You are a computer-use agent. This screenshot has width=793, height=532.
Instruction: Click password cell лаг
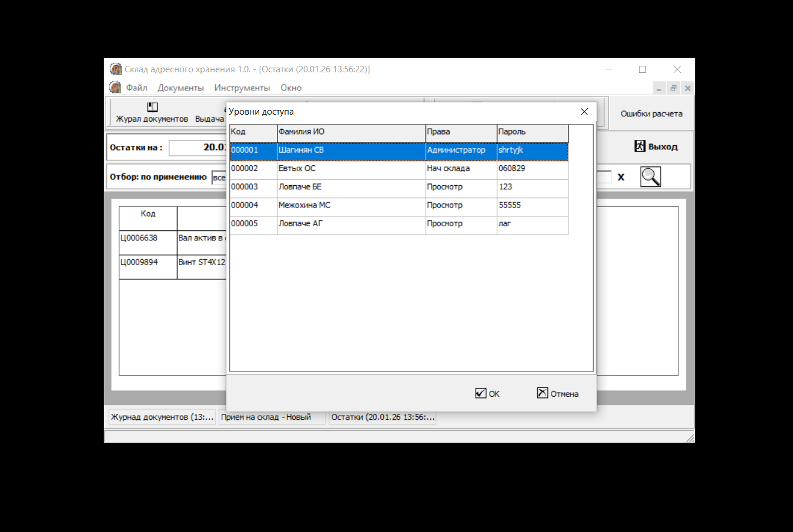coord(533,225)
